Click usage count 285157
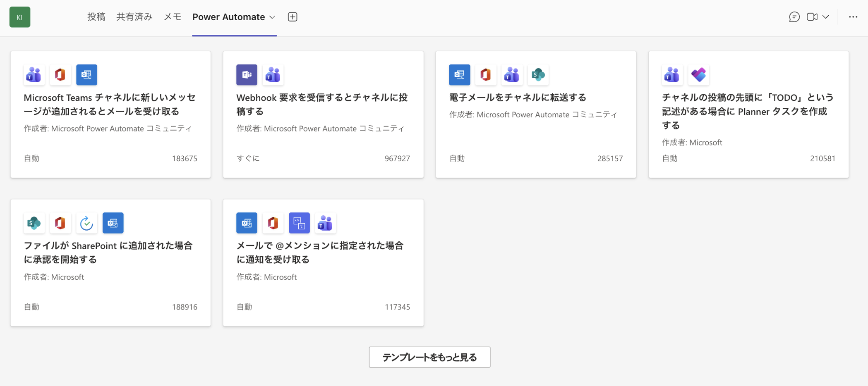The width and height of the screenshot is (868, 386). tap(610, 158)
